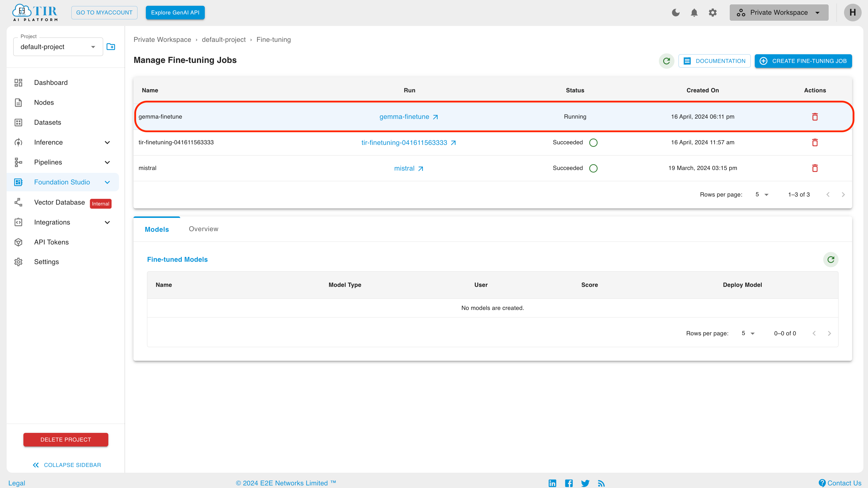The width and height of the screenshot is (868, 488).
Task: Go to Private Workspace breadcrumb
Action: [x=162, y=39]
